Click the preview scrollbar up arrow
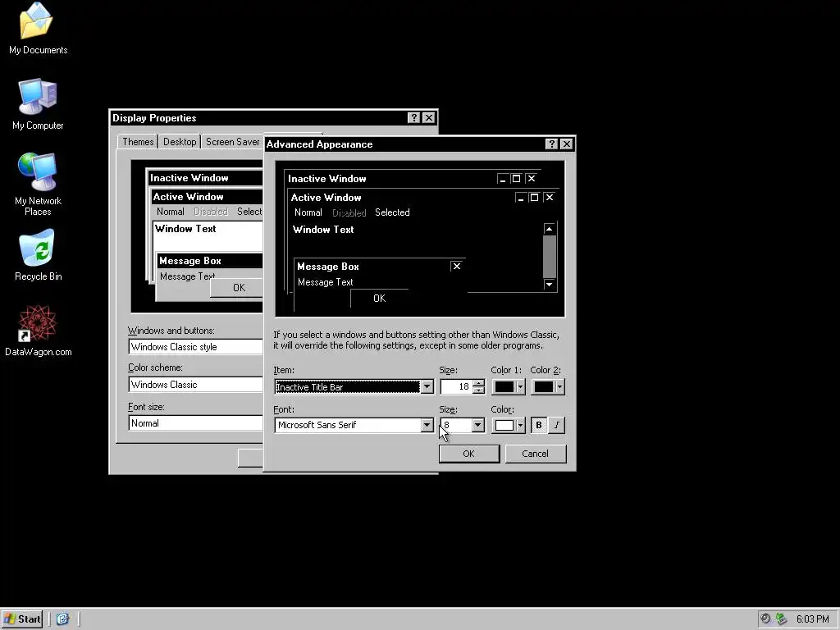The image size is (840, 630). tap(549, 229)
